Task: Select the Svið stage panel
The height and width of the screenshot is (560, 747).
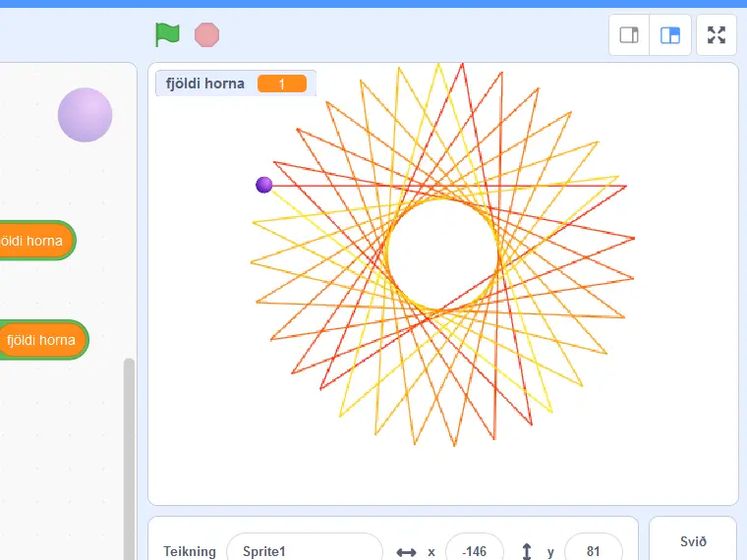Action: point(693,540)
